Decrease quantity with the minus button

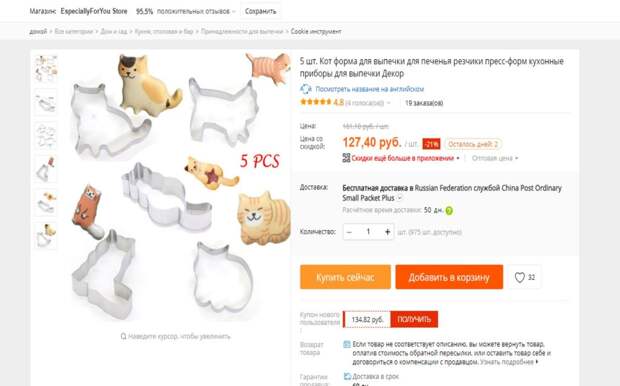[x=349, y=232]
